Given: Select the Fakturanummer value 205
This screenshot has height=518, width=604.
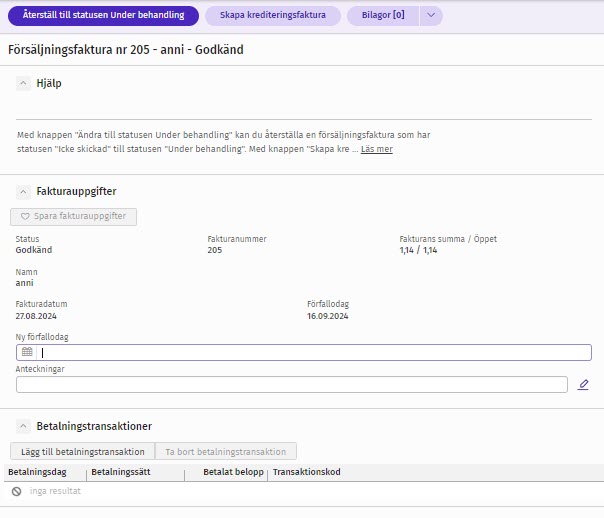Looking at the screenshot, I should 215,250.
